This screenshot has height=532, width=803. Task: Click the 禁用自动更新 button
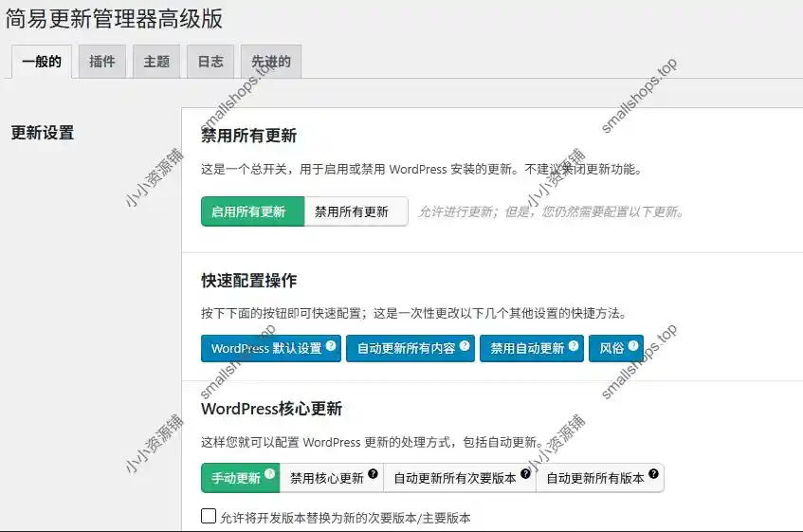click(532, 348)
